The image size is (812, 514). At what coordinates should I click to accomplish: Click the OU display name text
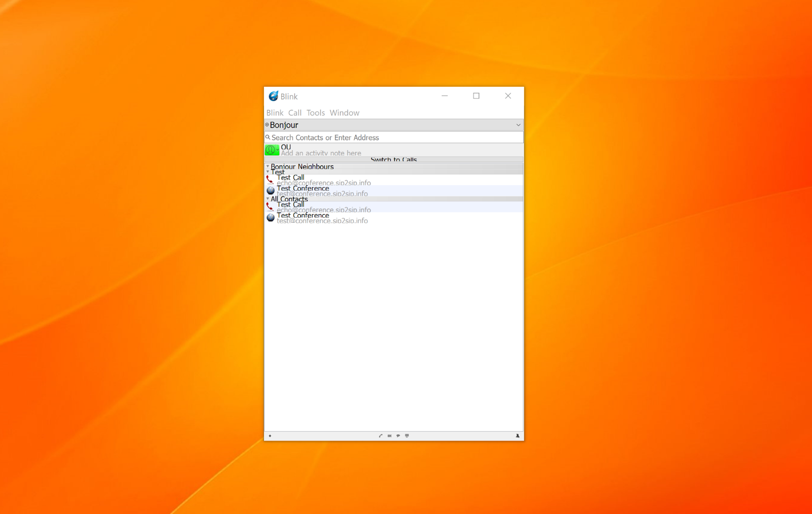click(286, 147)
